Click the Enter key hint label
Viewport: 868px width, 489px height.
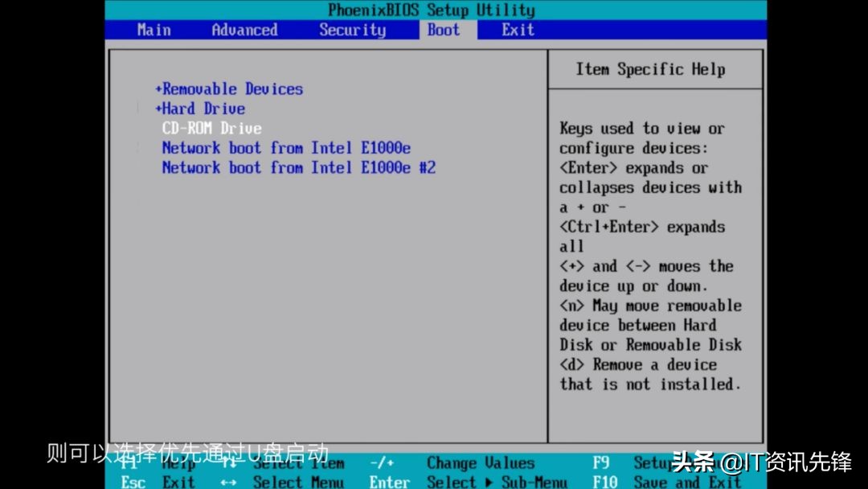pyautogui.click(x=390, y=482)
